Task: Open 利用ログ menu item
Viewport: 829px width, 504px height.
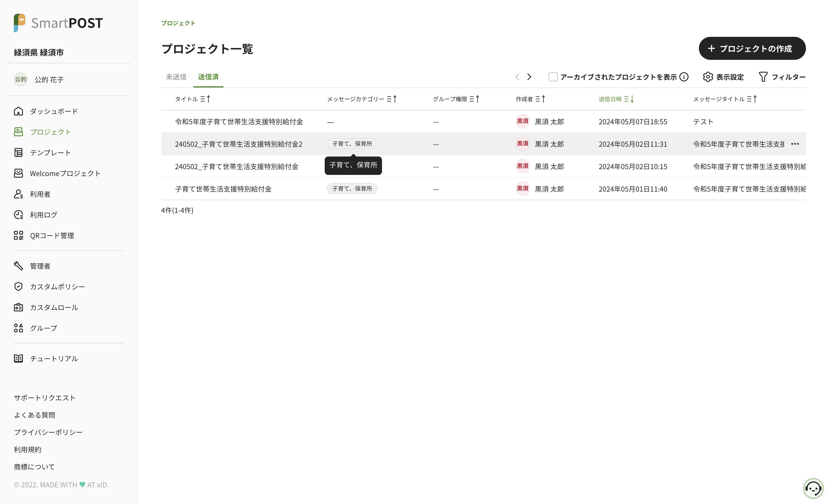Action: 44,215
